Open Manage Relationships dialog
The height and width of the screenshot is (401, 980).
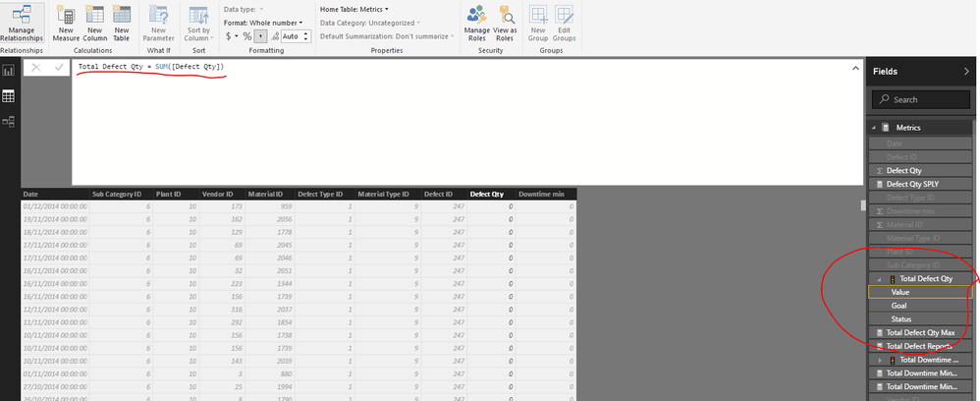point(20,22)
